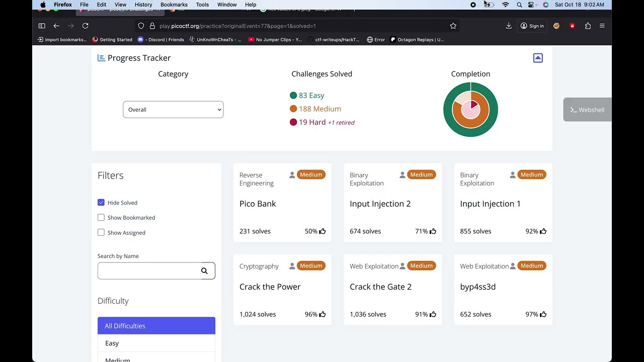Open the Discord Friends bookmark
This screenshot has height=362, width=644.
(161, 40)
